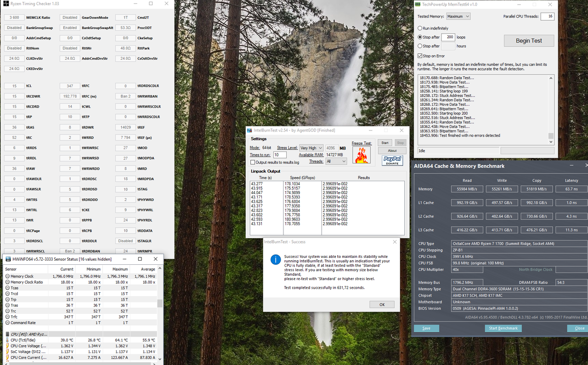Click the Start button in IntelBurnTest
The height and width of the screenshot is (365, 588).
tap(385, 143)
